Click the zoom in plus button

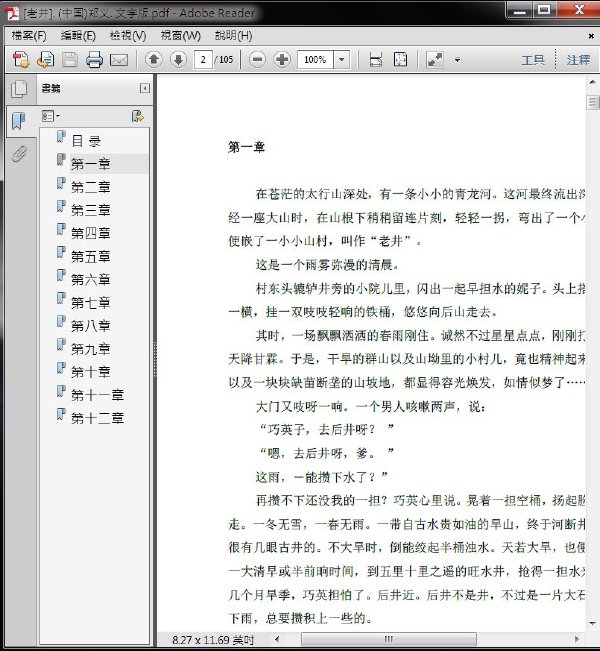282,60
